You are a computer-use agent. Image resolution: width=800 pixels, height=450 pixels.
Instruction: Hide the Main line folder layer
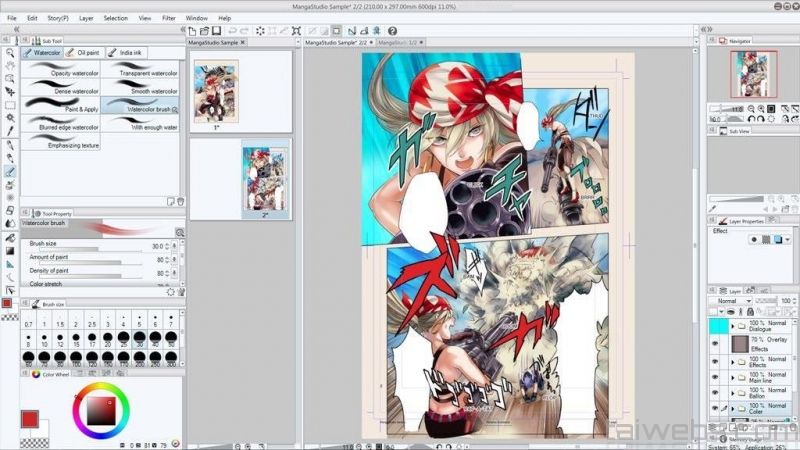point(715,378)
